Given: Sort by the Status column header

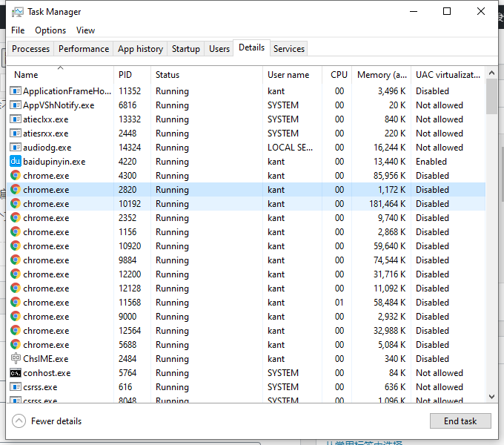Looking at the screenshot, I should [207, 75].
